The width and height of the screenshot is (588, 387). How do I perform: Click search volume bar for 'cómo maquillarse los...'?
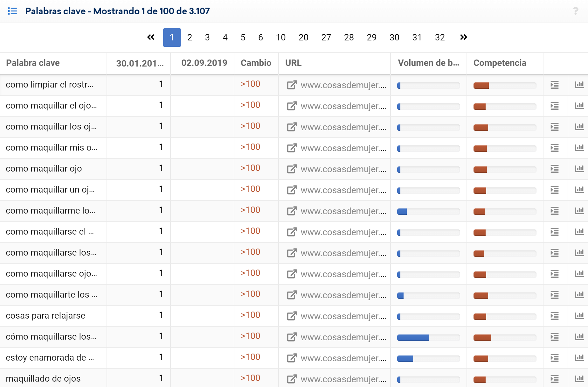coord(428,337)
